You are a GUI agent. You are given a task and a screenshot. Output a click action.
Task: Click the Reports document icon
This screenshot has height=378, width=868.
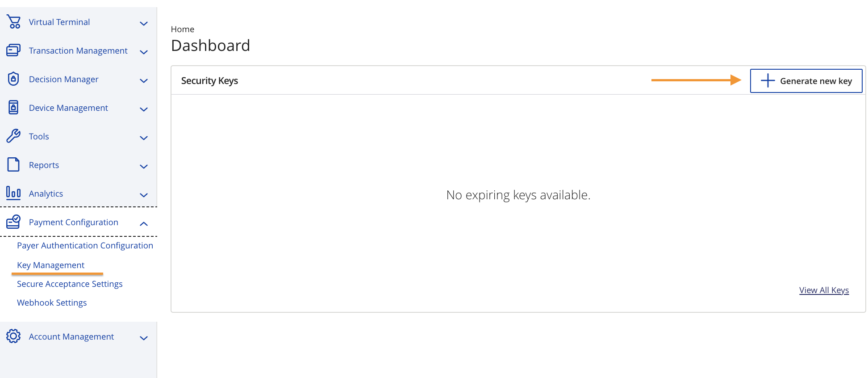13,165
